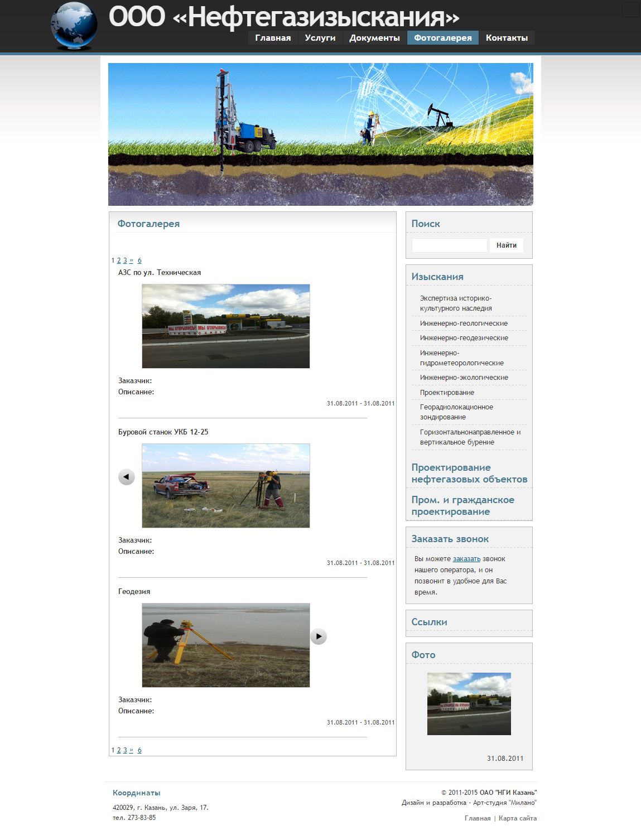Click the globe logo icon in header

tap(74, 26)
